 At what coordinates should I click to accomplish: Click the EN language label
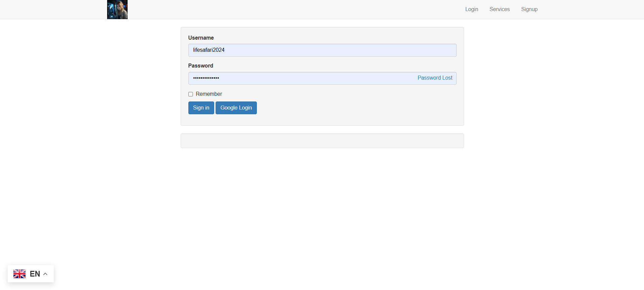[x=35, y=274]
